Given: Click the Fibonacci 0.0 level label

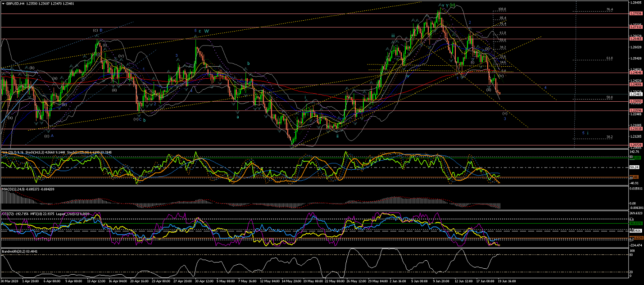Looking at the screenshot, I should tap(504, 71).
